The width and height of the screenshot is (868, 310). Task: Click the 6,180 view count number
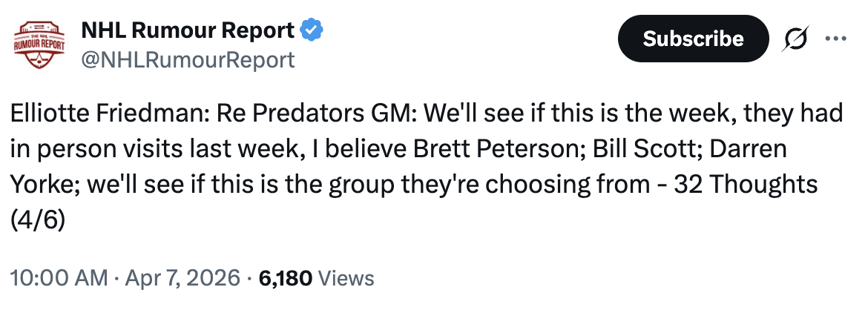coord(283,279)
